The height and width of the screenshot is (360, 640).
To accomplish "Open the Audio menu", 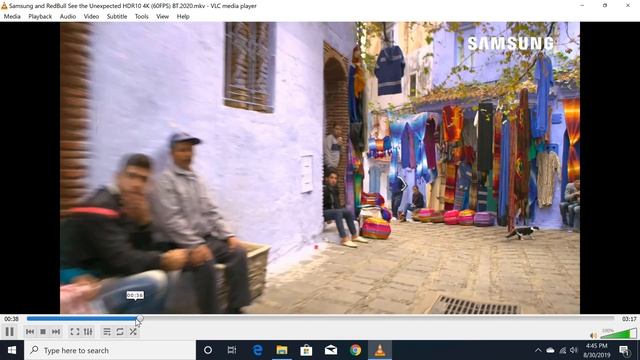I will (68, 17).
